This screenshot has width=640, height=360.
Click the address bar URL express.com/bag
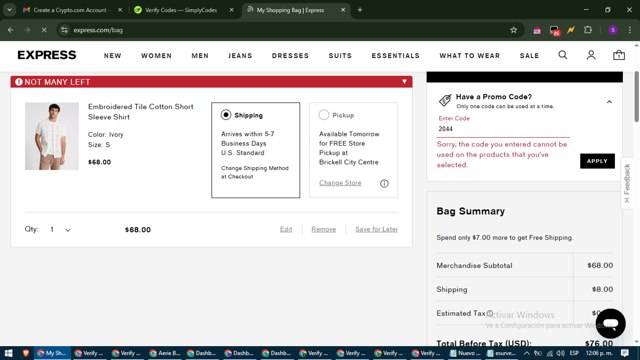coord(98,30)
